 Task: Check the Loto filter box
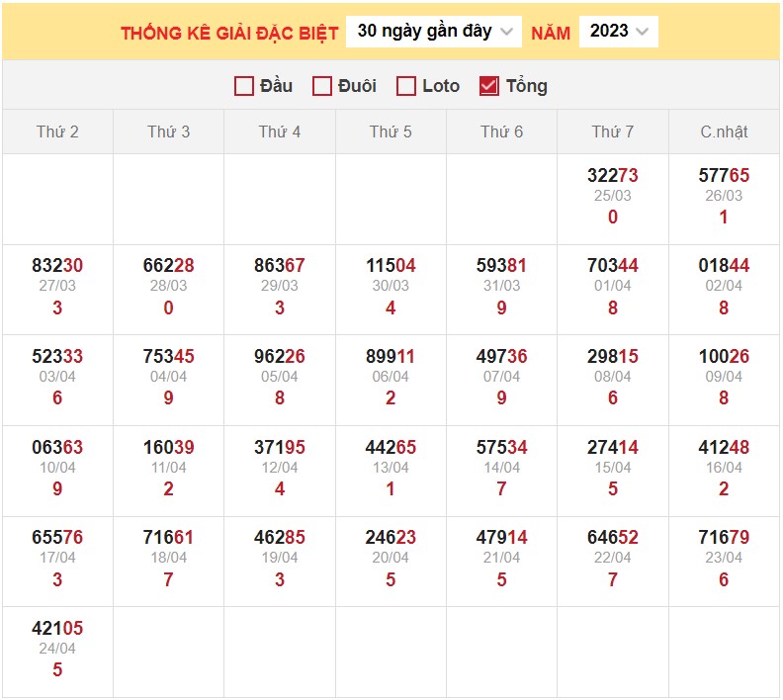(x=406, y=86)
